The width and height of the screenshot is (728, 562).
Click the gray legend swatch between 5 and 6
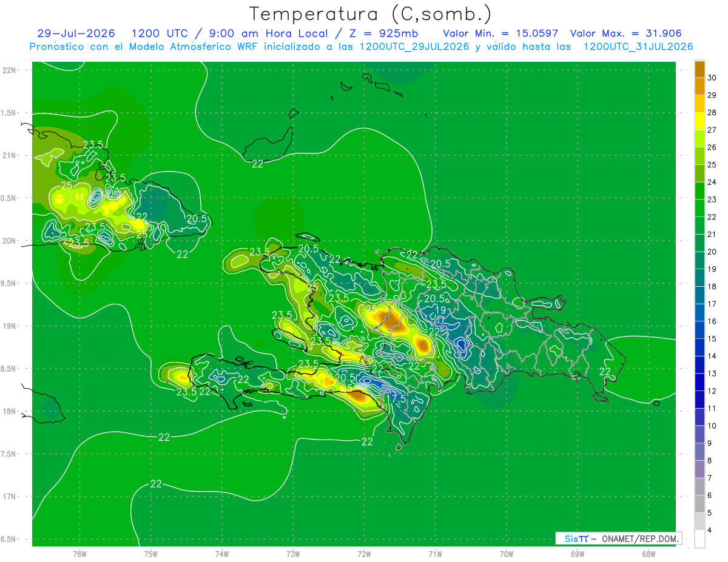click(699, 504)
